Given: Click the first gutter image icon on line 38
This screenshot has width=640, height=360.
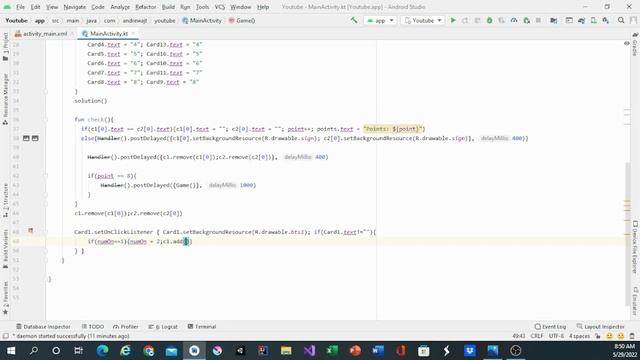Looking at the screenshot, I should click(x=26, y=138).
